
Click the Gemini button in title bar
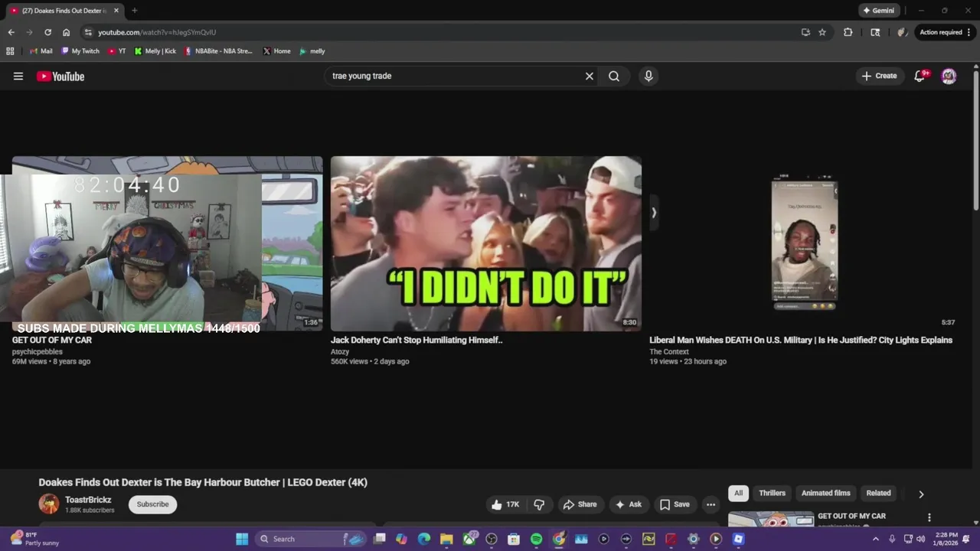coord(878,11)
